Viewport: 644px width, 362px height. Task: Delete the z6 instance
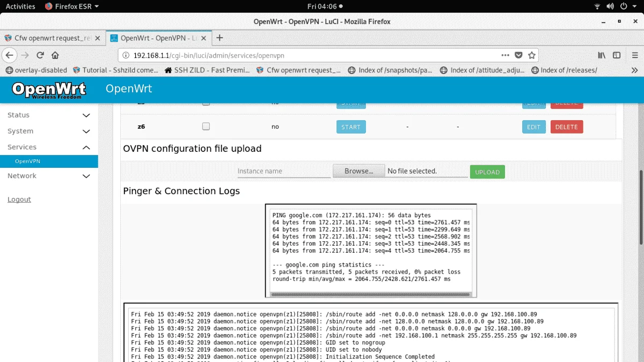pyautogui.click(x=567, y=127)
